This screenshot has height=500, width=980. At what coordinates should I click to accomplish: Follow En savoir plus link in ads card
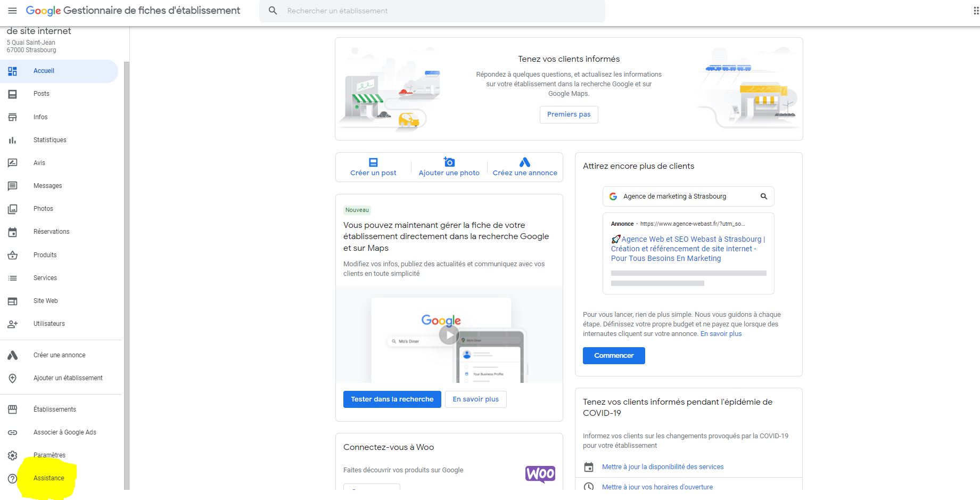pos(721,334)
